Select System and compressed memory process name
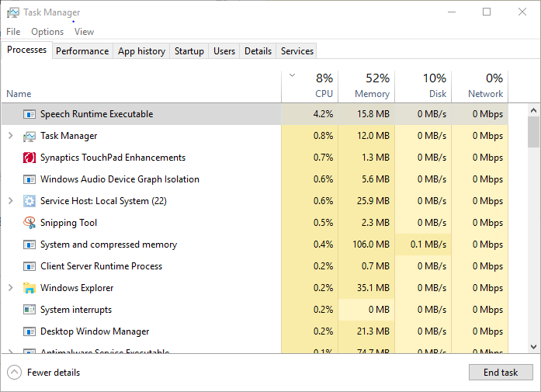This screenshot has width=541, height=392. point(109,245)
